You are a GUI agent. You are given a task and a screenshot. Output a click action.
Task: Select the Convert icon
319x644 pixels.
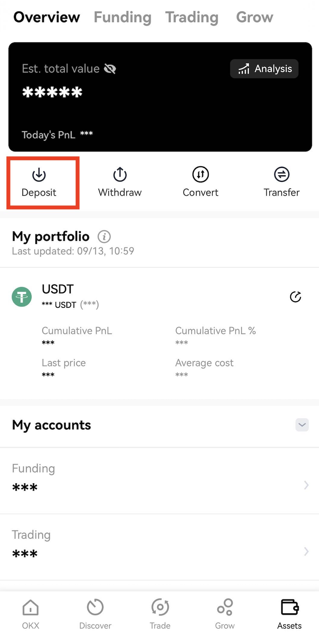pos(201,174)
